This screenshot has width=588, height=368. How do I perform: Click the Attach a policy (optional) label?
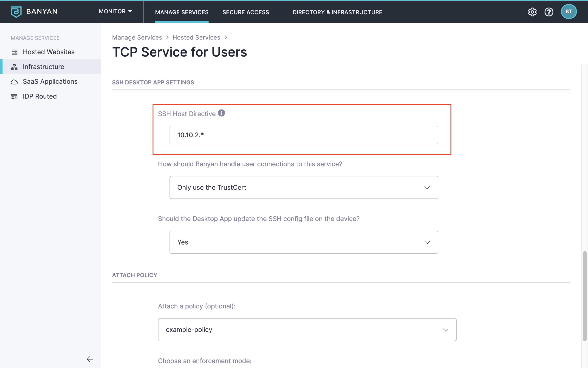pyautogui.click(x=197, y=306)
